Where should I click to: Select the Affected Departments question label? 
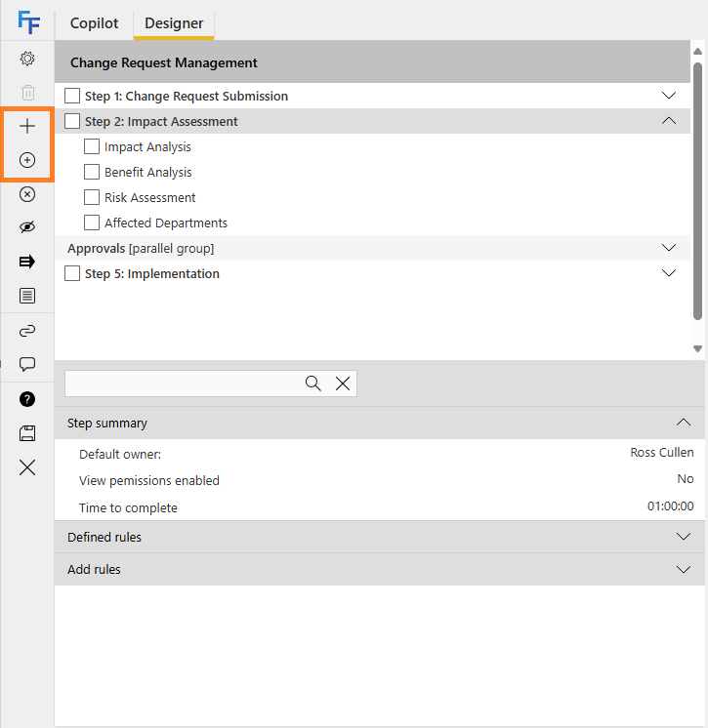166,222
